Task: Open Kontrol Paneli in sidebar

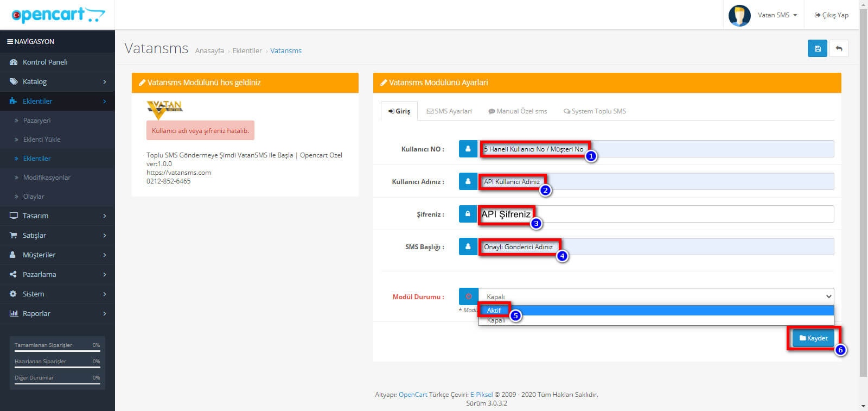Action: pyautogui.click(x=58, y=62)
